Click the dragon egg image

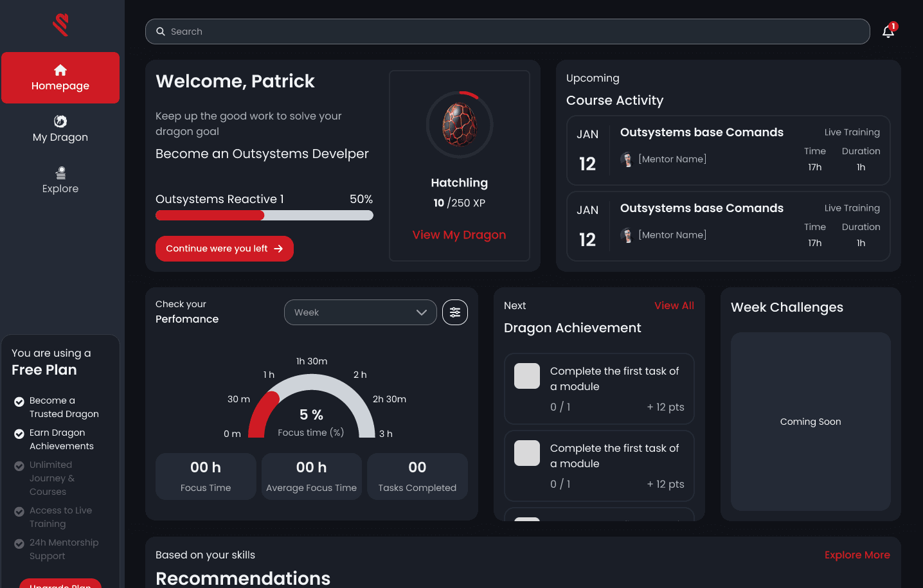pos(460,125)
